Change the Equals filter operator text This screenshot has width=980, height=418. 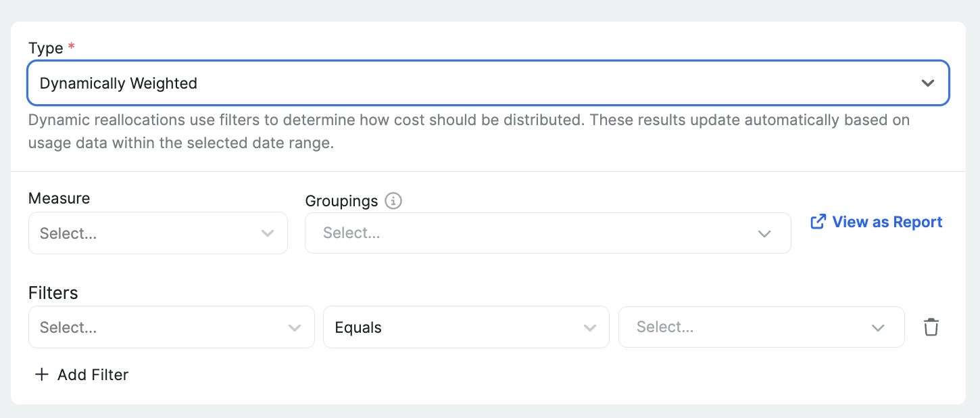pos(358,327)
